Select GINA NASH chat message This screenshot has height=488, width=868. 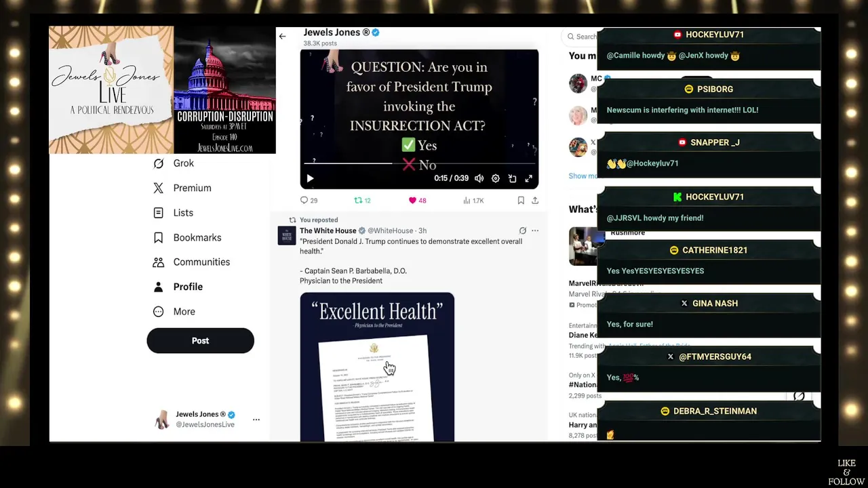click(x=709, y=314)
